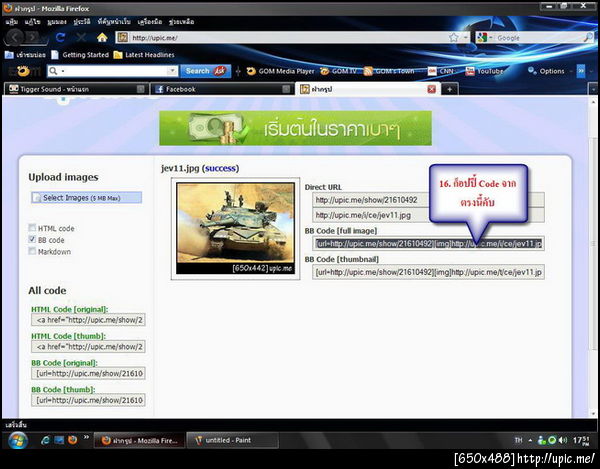Click the search magnifier in Google box

[588, 37]
